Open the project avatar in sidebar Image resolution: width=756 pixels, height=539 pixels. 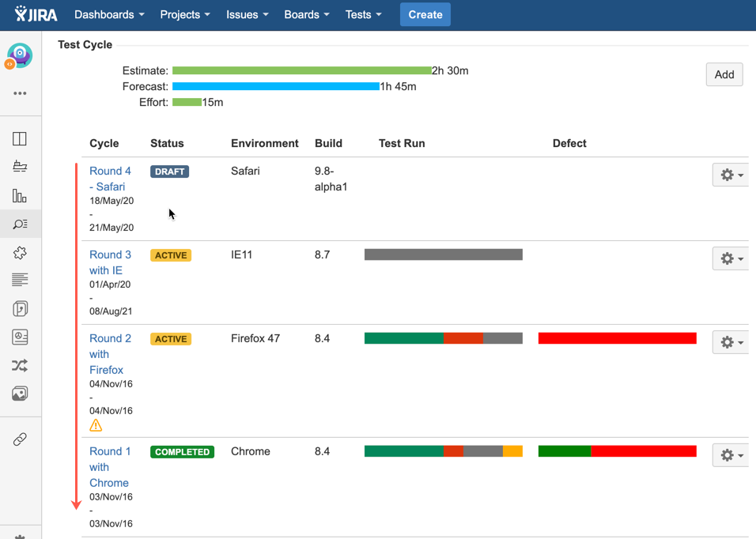pos(20,55)
